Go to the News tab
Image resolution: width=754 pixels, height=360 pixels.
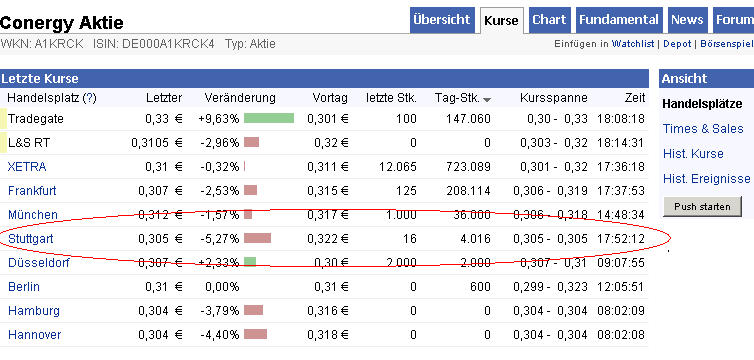[687, 20]
